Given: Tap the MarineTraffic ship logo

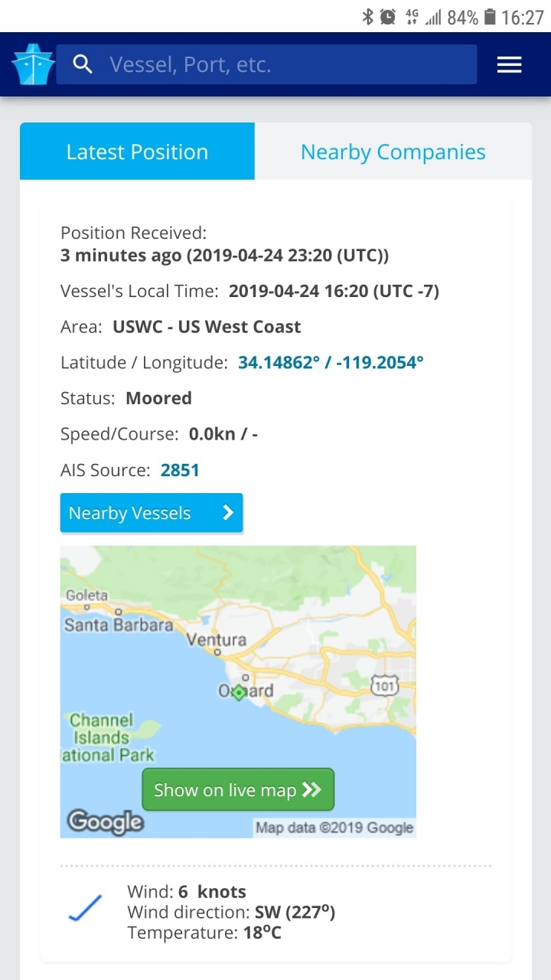Looking at the screenshot, I should click(33, 64).
